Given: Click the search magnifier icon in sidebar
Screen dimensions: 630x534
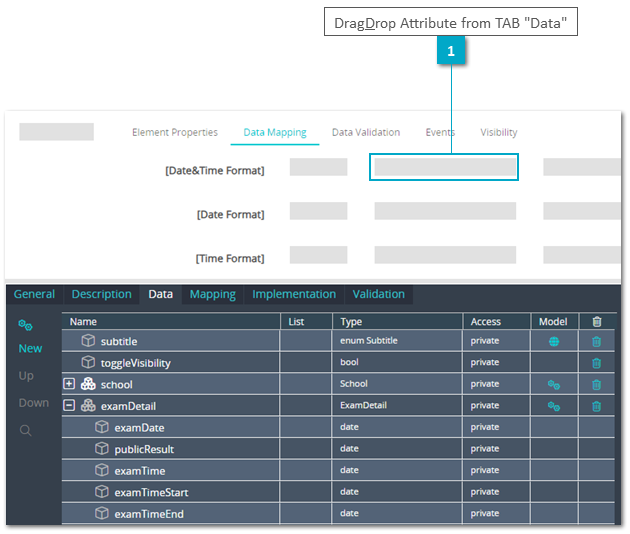Looking at the screenshot, I should (x=26, y=431).
